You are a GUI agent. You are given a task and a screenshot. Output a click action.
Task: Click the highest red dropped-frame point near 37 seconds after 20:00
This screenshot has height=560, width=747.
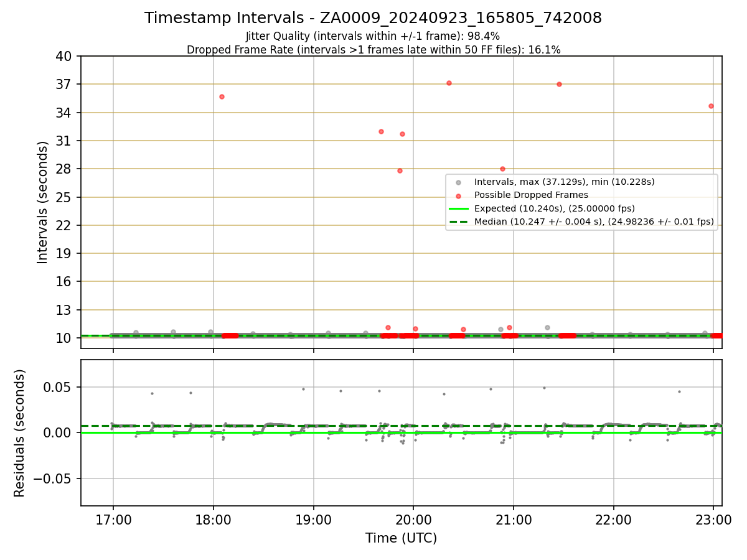[x=449, y=83]
